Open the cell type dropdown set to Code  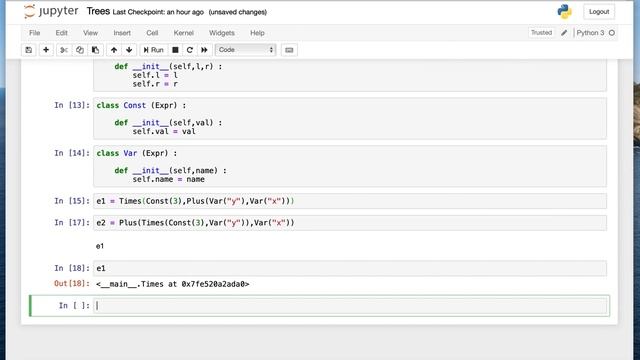(x=245, y=50)
